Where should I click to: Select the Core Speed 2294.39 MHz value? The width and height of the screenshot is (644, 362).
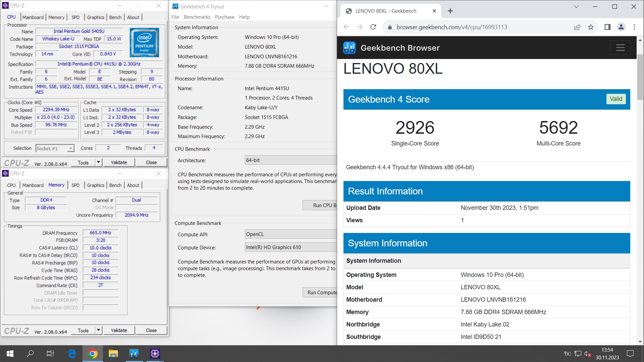(x=56, y=110)
